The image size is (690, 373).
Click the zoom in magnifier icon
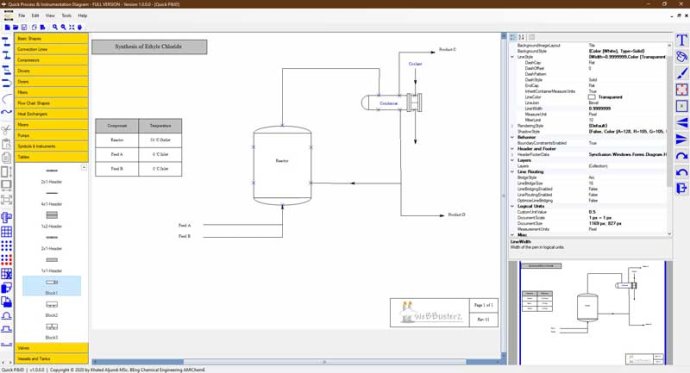point(55,27)
